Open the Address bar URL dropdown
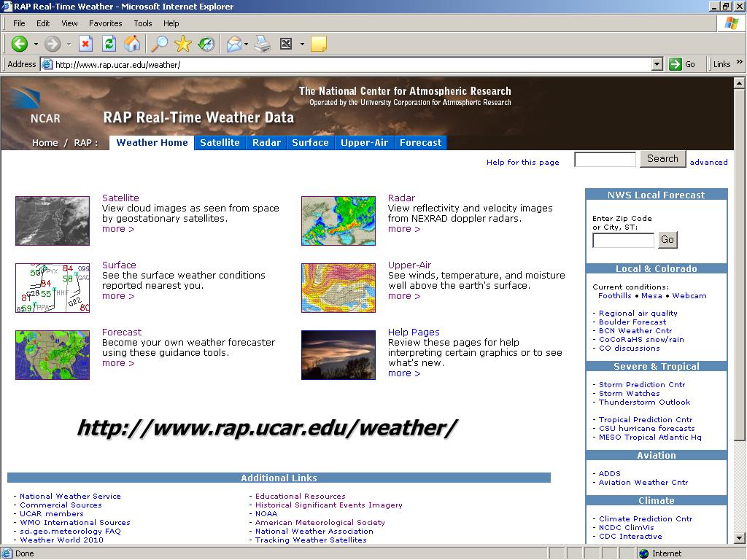 click(657, 64)
